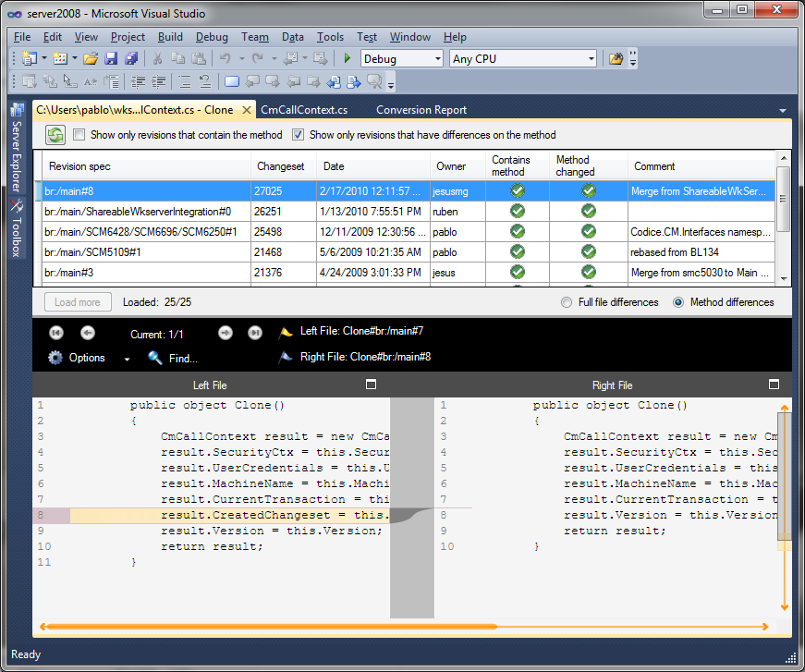Select the 'Full file differences' radio button
This screenshot has height=672, width=805.
(564, 301)
